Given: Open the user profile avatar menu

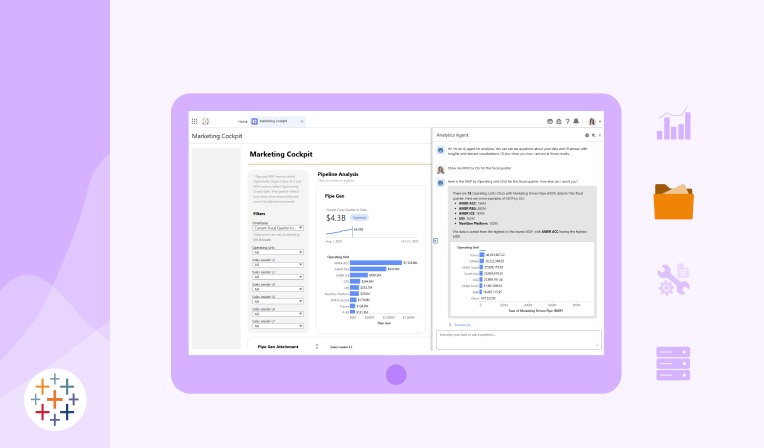Looking at the screenshot, I should (x=591, y=121).
